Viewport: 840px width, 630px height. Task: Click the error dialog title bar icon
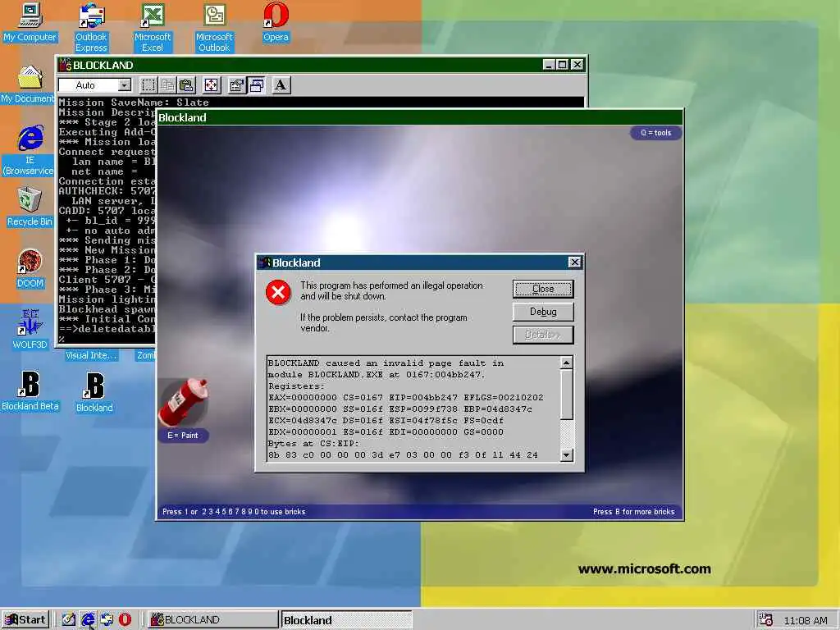point(265,262)
